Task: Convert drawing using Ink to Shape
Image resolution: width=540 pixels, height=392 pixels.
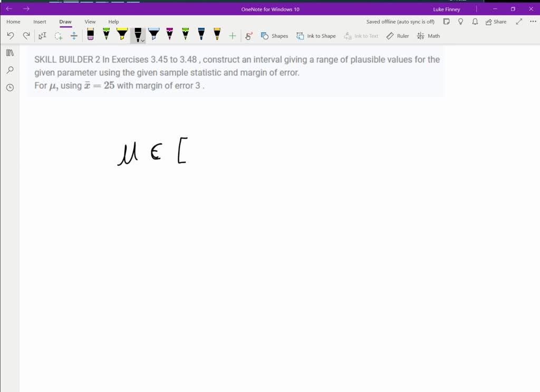Action: tap(316, 36)
